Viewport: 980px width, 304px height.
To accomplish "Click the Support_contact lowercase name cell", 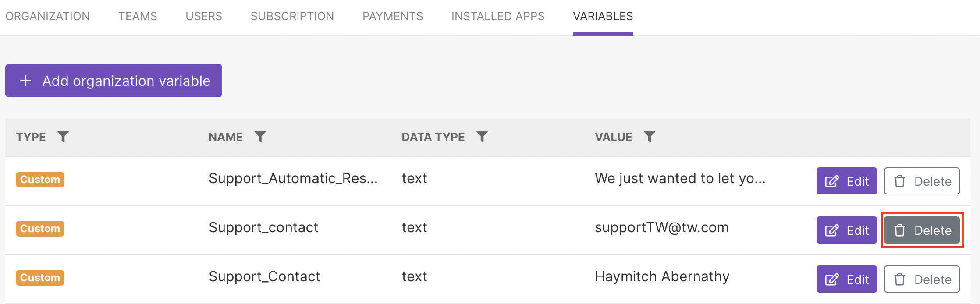I will (263, 227).
